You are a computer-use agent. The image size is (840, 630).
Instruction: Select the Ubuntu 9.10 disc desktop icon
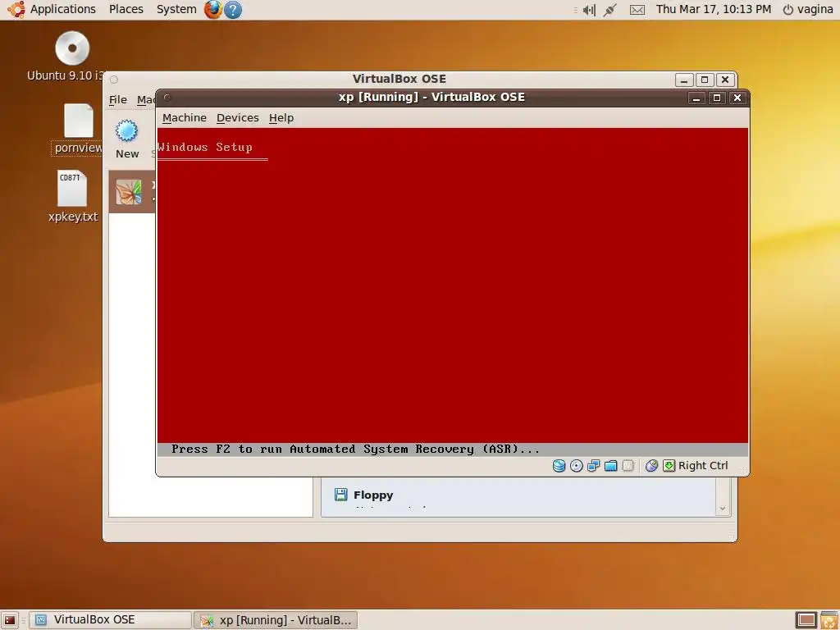click(x=72, y=56)
